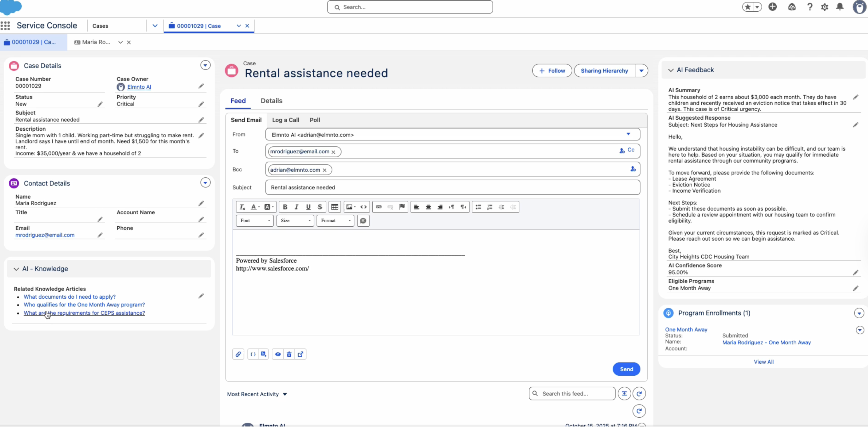The height and width of the screenshot is (427, 868).
Task: Click the Send button
Action: click(626, 369)
